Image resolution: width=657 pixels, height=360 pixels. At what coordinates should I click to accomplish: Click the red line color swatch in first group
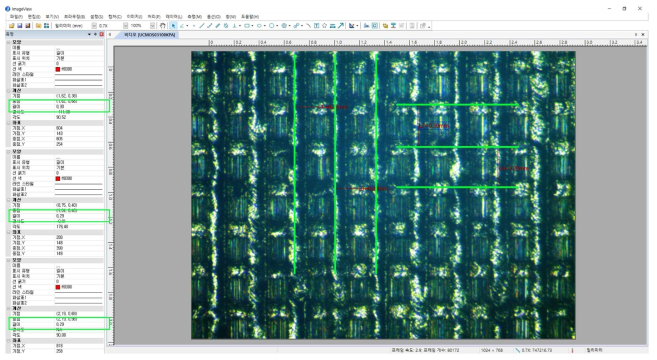58,69
